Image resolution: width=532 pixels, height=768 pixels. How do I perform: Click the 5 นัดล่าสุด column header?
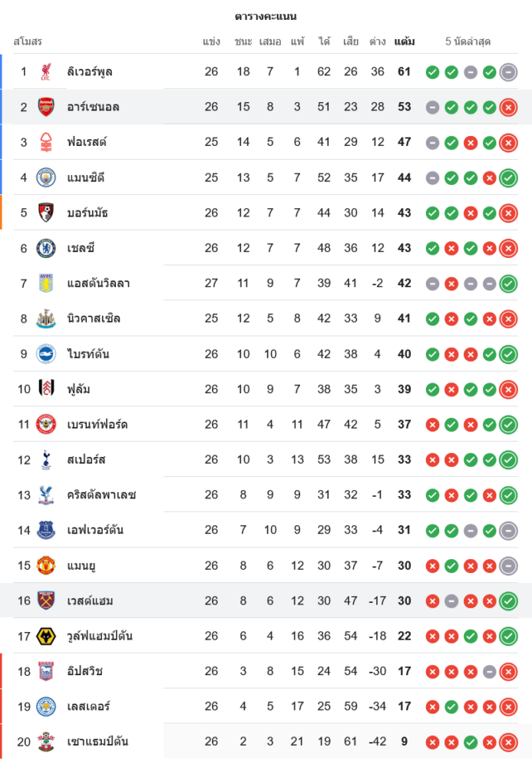pos(468,41)
